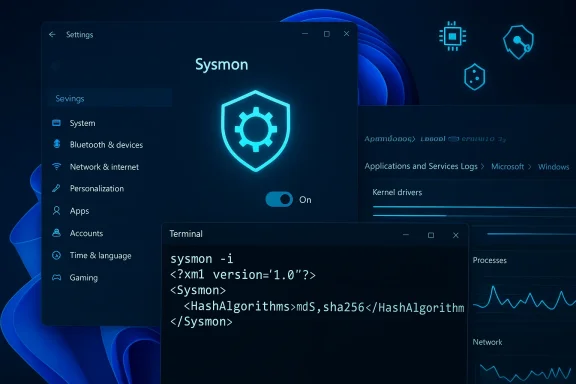Expand chevron after Microsoft breadcrumb

[x=529, y=167]
